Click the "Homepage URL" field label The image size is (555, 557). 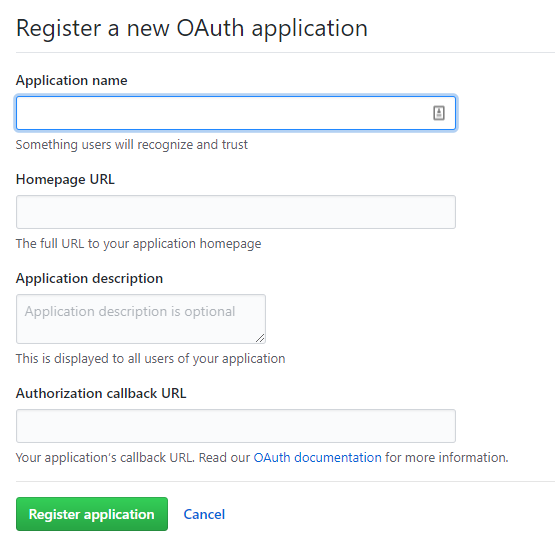pyautogui.click(x=65, y=179)
